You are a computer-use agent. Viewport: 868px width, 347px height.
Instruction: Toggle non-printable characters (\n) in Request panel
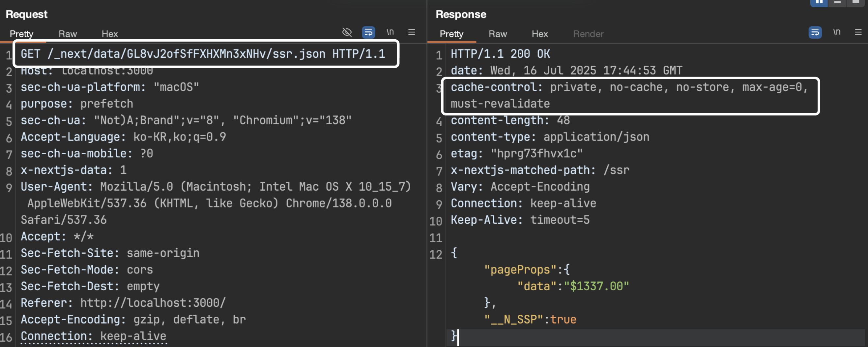[x=390, y=32]
